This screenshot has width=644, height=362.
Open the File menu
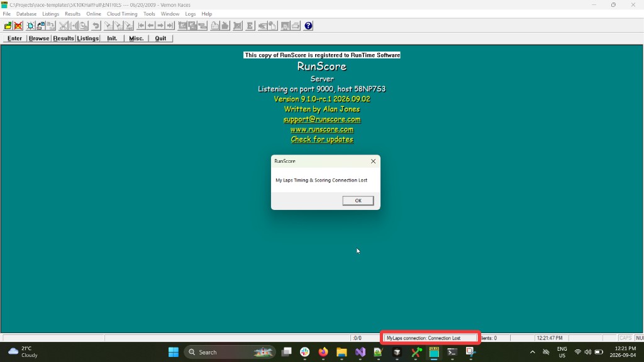pyautogui.click(x=6, y=14)
